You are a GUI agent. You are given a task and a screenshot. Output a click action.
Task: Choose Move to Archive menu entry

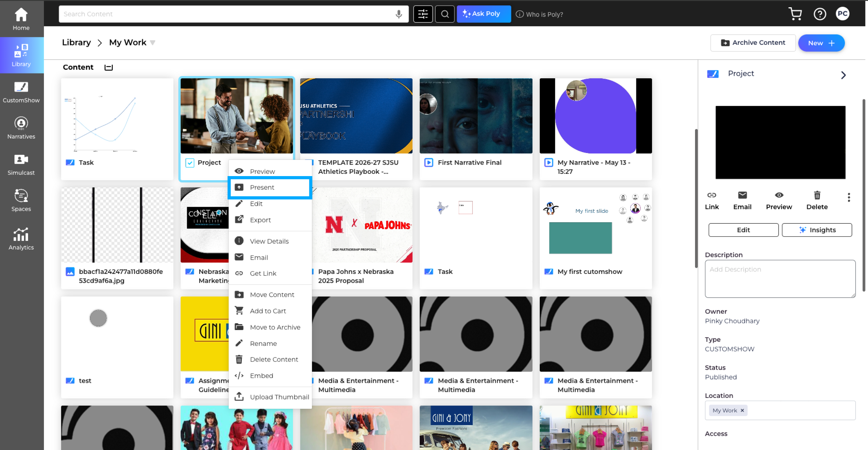coord(270,327)
